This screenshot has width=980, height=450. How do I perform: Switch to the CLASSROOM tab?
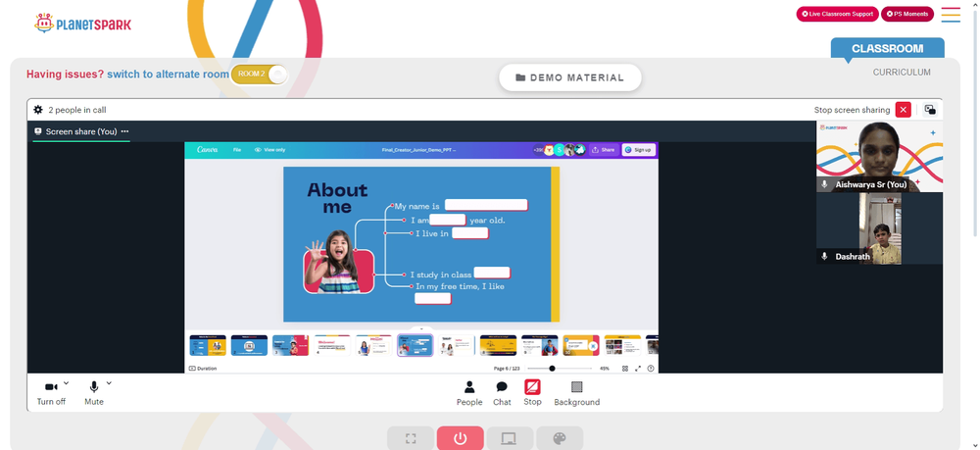[x=888, y=49]
